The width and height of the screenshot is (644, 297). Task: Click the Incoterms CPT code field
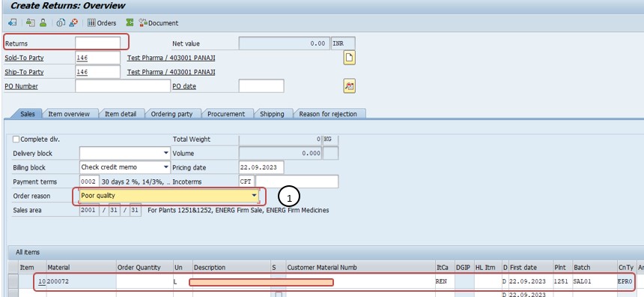[x=247, y=181]
